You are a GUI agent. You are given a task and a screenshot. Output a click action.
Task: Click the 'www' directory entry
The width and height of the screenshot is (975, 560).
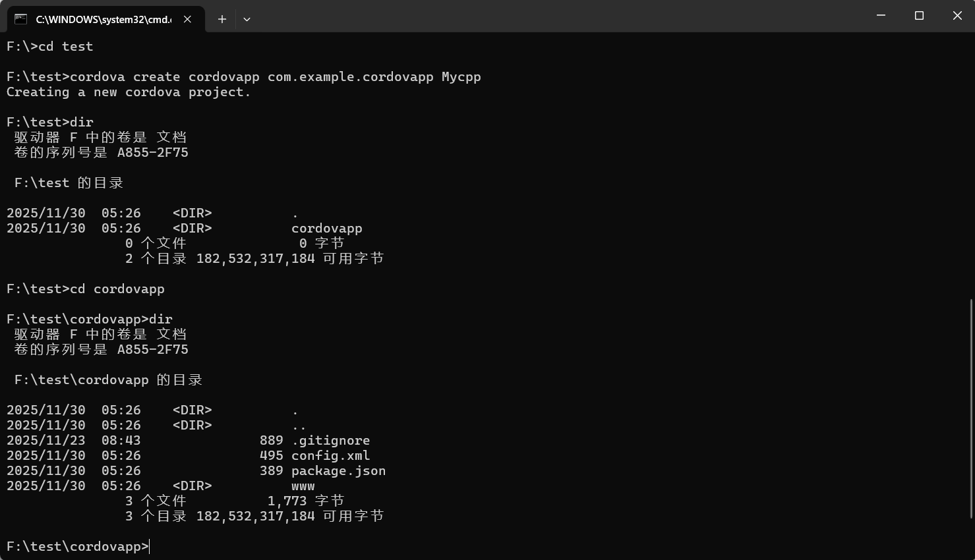303,486
